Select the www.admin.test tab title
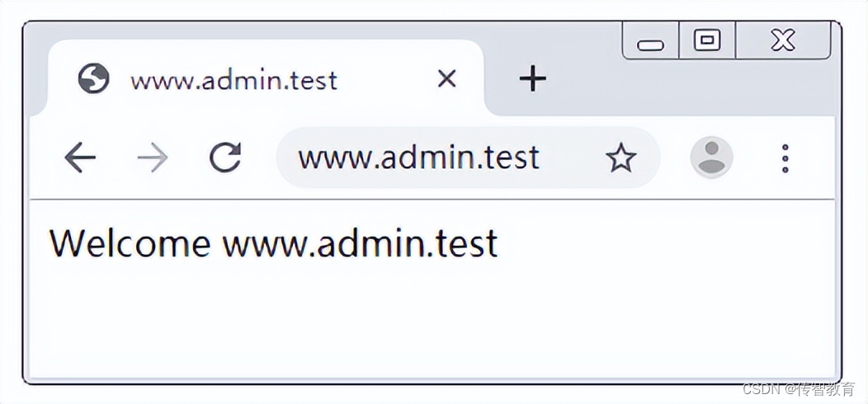Viewport: 868px width, 404px height. [x=234, y=81]
